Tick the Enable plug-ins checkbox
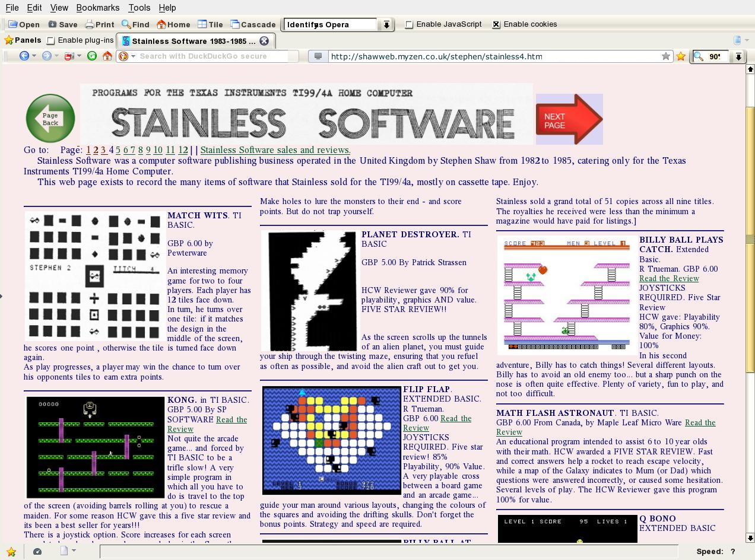This screenshot has width=755, height=560. pos(50,40)
